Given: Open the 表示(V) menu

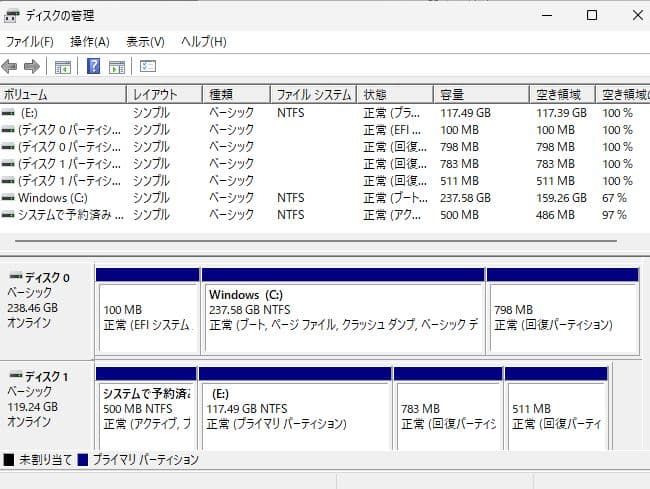Looking at the screenshot, I should [145, 42].
